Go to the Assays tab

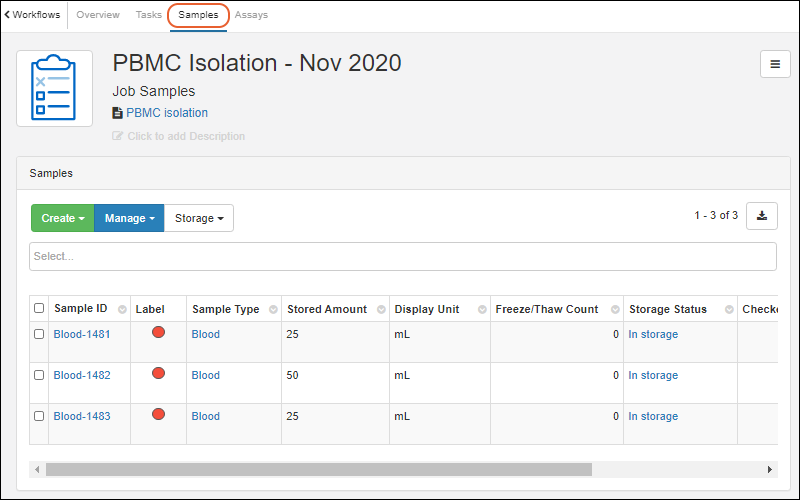click(x=251, y=15)
